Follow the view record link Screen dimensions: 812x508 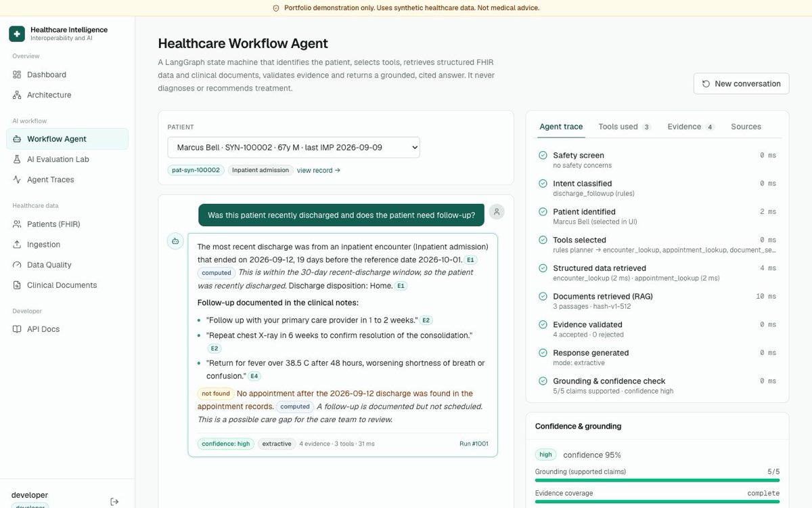click(319, 170)
